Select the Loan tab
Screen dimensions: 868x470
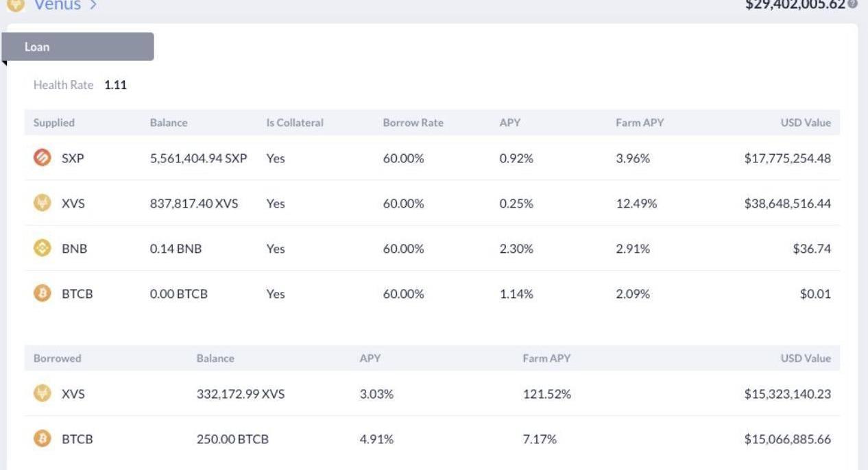point(77,47)
